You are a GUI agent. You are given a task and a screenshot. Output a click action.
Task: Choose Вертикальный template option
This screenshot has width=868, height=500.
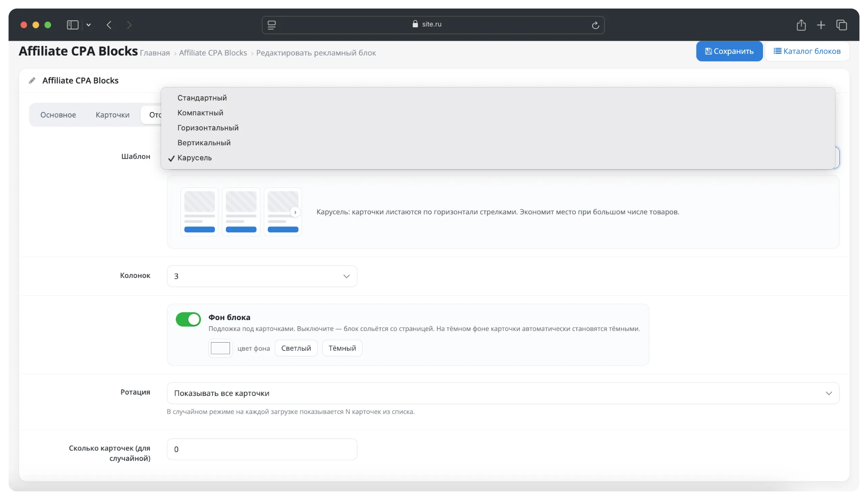pos(498,143)
